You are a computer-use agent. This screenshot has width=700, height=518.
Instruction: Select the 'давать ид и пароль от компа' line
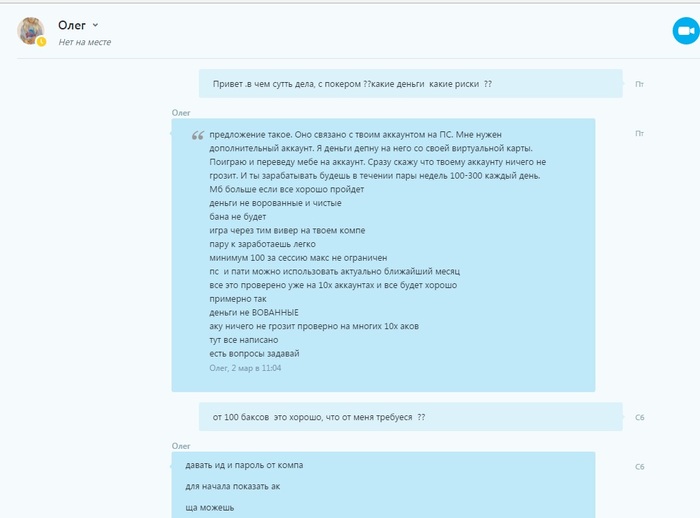pos(244,465)
